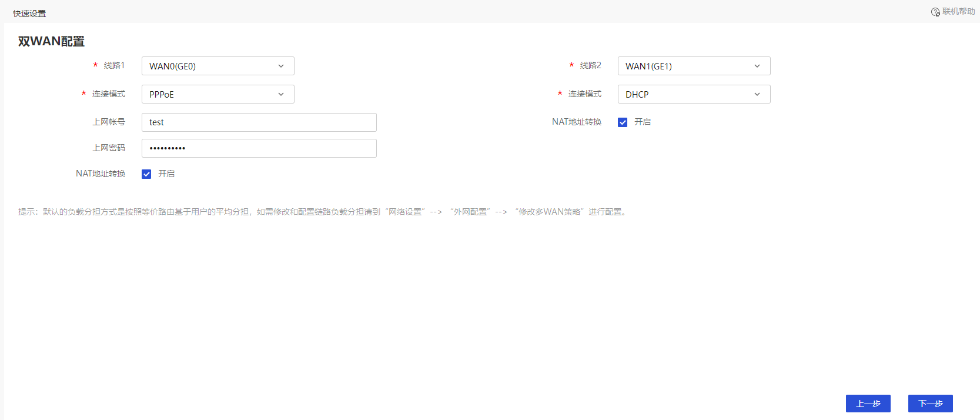This screenshot has width=980, height=420.
Task: Expand the DHCP connection mode dropdown
Action: pos(694,94)
